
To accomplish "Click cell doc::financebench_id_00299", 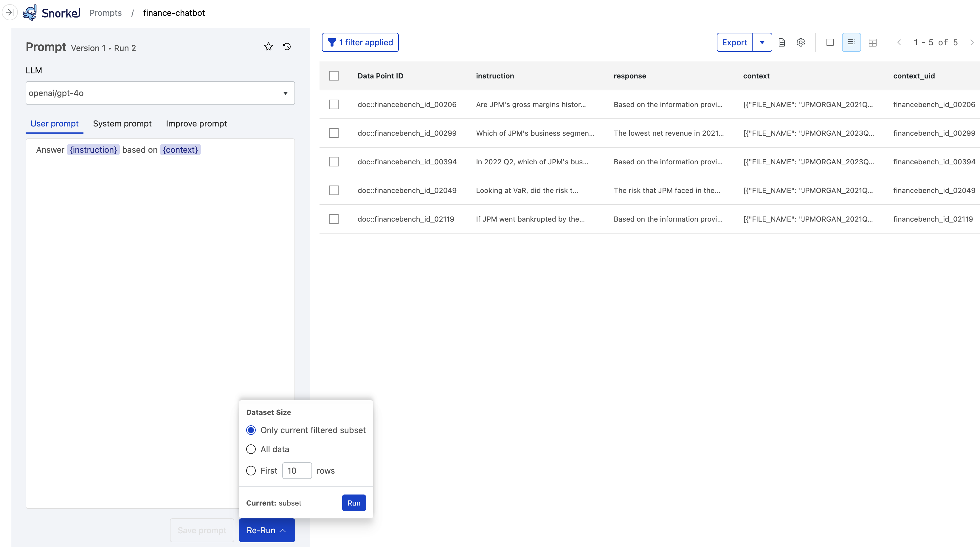I will (x=407, y=133).
